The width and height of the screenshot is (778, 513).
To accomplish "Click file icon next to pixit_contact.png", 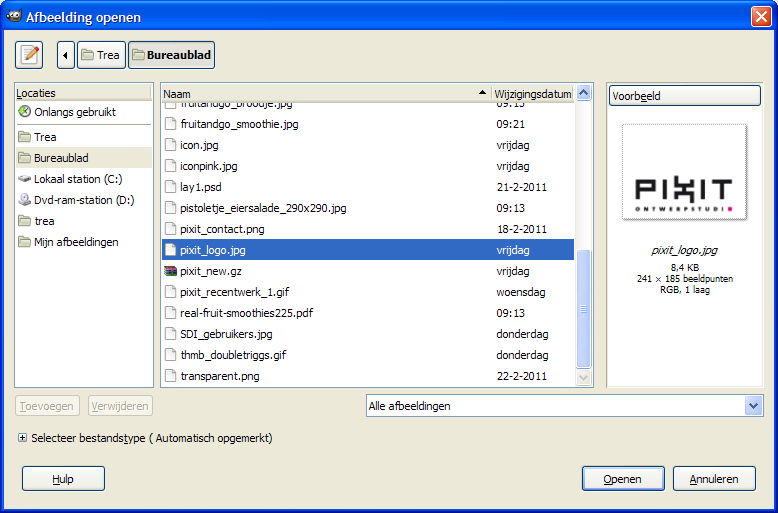I will [x=170, y=229].
